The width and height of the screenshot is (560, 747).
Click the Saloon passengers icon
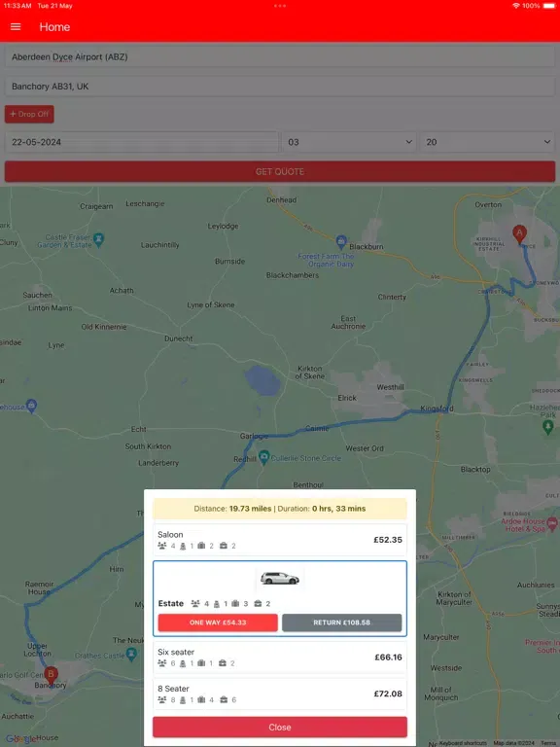pos(162,546)
